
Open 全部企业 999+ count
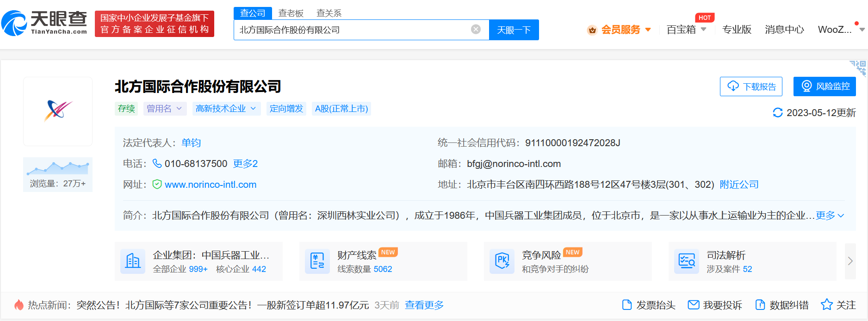pos(180,269)
